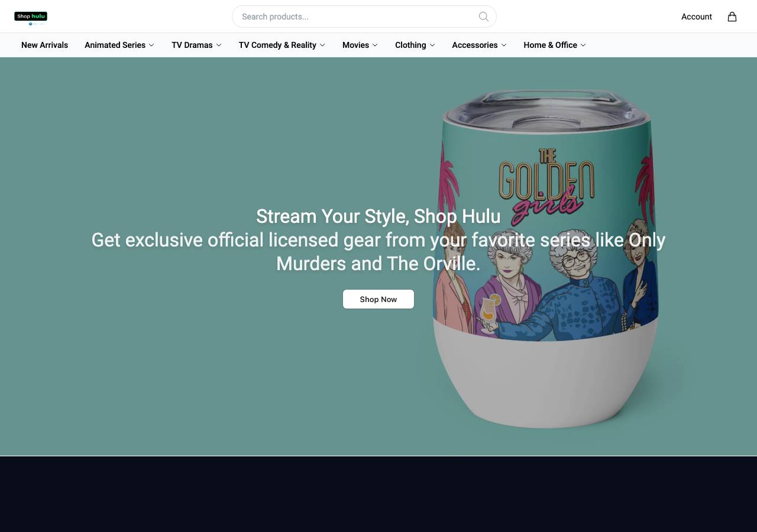Open the Account link
757x532 pixels.
697,17
